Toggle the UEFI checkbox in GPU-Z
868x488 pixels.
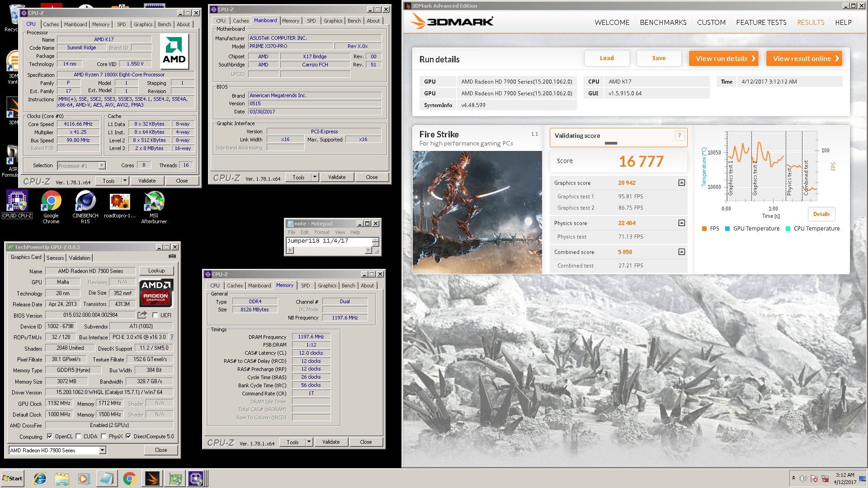[155, 315]
